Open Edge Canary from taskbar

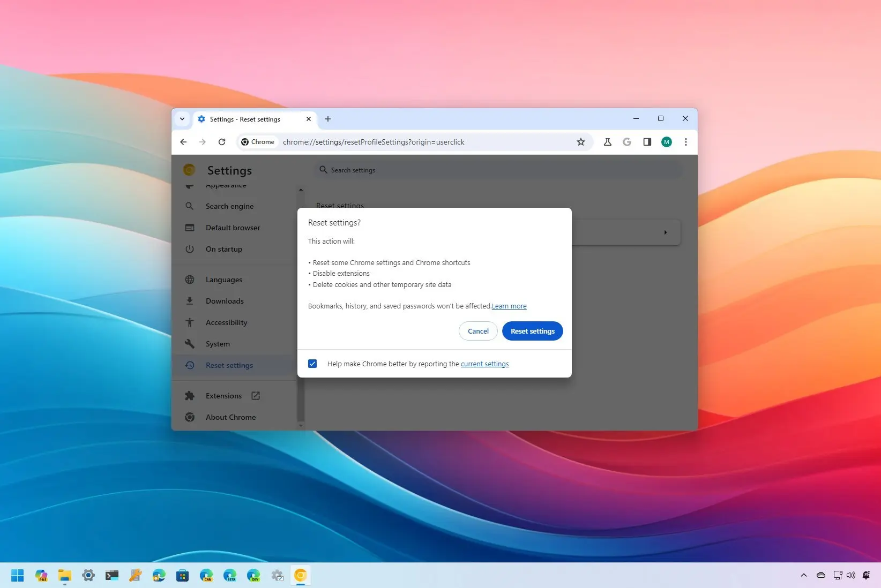point(206,575)
